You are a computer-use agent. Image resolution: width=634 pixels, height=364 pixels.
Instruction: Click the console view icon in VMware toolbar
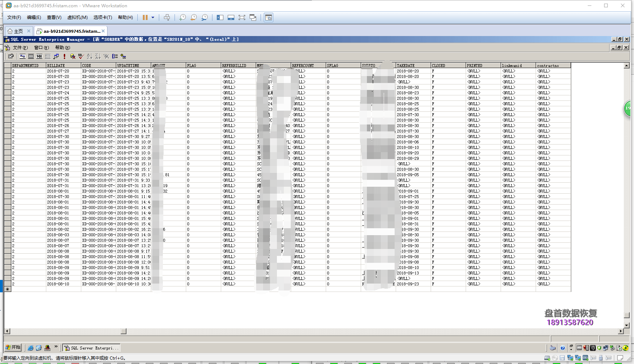(x=269, y=17)
